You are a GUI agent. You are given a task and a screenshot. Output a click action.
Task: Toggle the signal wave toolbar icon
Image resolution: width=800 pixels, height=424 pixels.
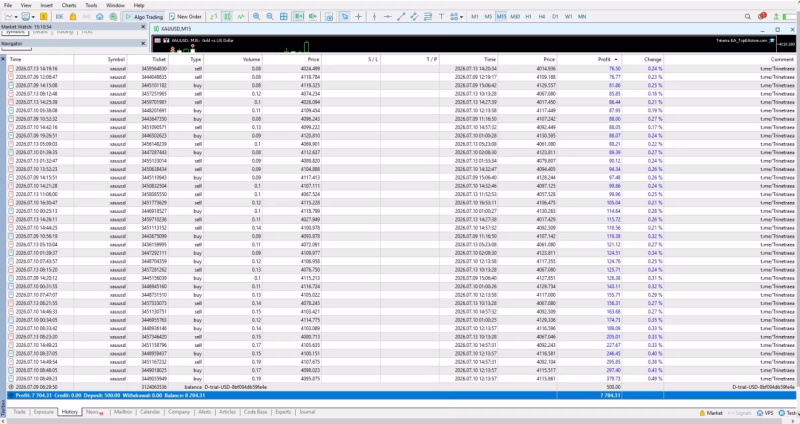[86, 16]
